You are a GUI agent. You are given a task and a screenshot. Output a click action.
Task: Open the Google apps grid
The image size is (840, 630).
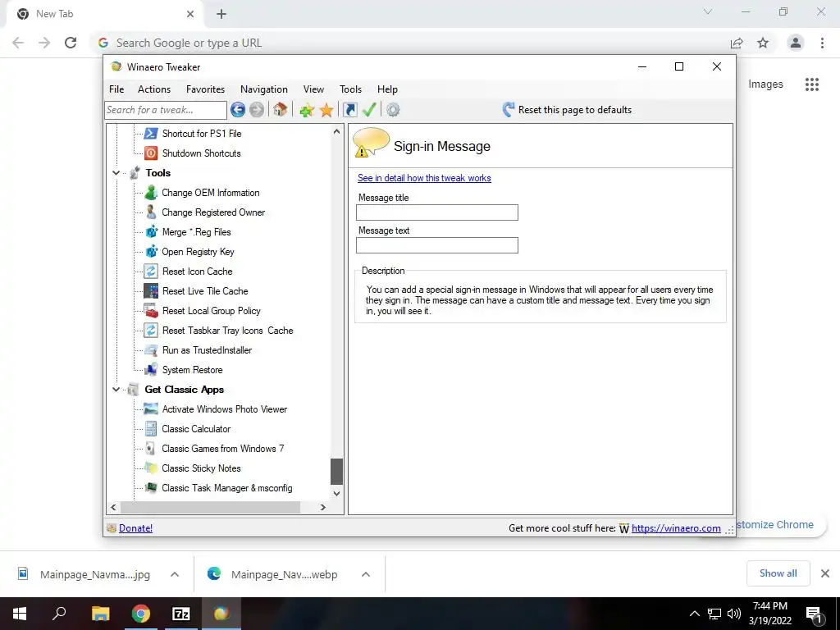coord(812,84)
